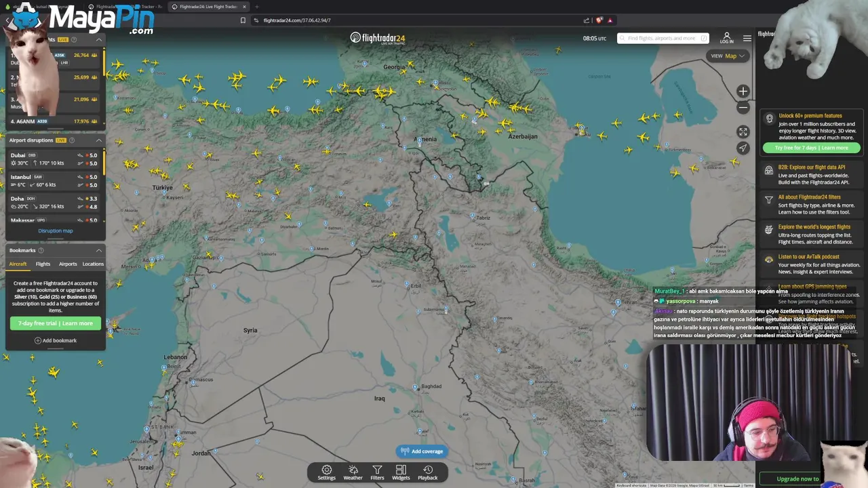Click the flight search input field
The image size is (868, 488).
[663, 38]
